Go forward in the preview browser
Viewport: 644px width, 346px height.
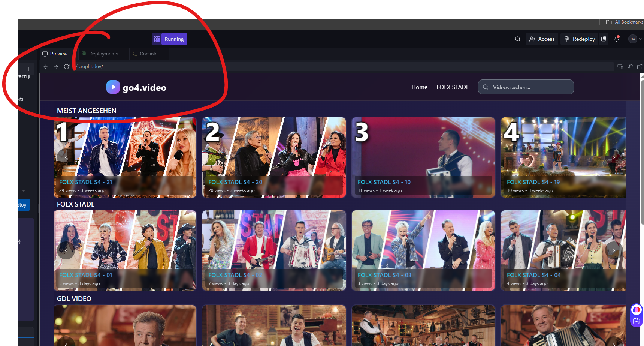click(x=56, y=67)
